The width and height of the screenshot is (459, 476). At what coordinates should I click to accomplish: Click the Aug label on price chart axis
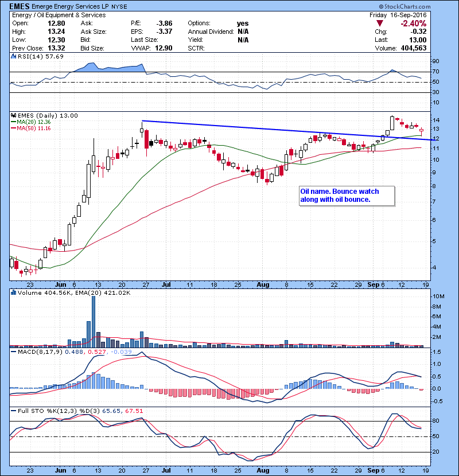tap(263, 285)
